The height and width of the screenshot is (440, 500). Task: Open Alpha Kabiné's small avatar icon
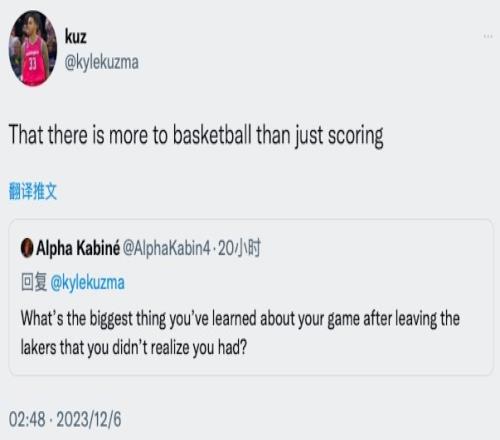pyautogui.click(x=27, y=248)
